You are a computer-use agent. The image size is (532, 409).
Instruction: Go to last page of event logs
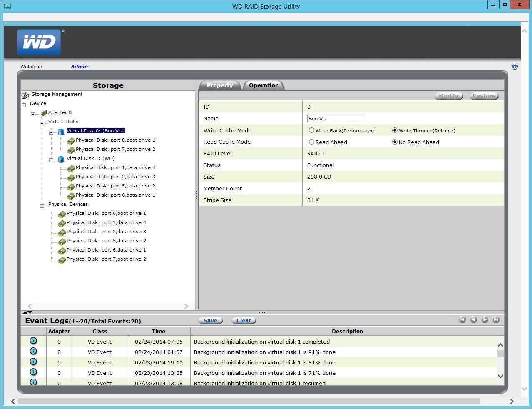(x=496, y=319)
